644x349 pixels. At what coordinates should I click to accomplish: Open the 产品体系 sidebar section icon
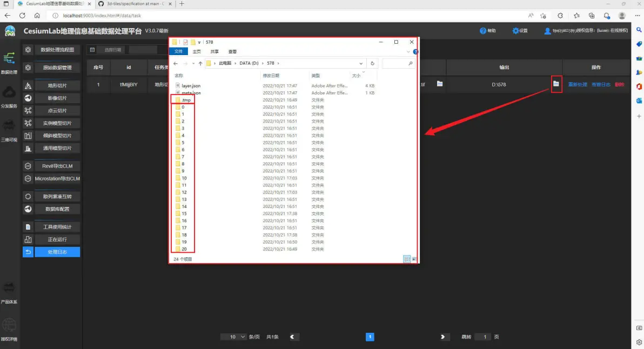(x=9, y=288)
